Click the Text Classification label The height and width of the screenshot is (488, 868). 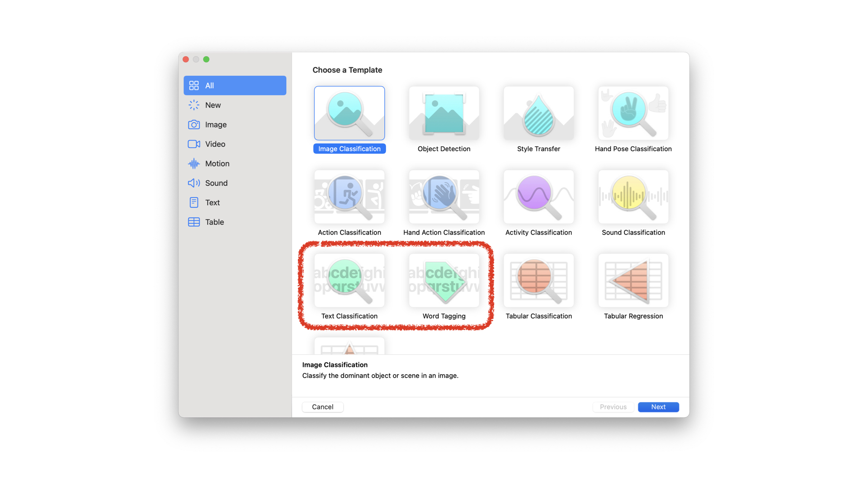click(x=349, y=316)
